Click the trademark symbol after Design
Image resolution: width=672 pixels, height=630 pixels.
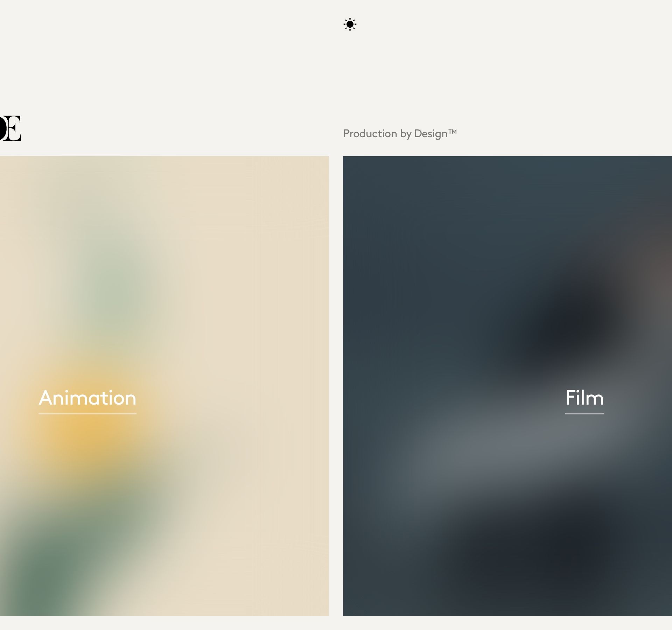(x=453, y=131)
